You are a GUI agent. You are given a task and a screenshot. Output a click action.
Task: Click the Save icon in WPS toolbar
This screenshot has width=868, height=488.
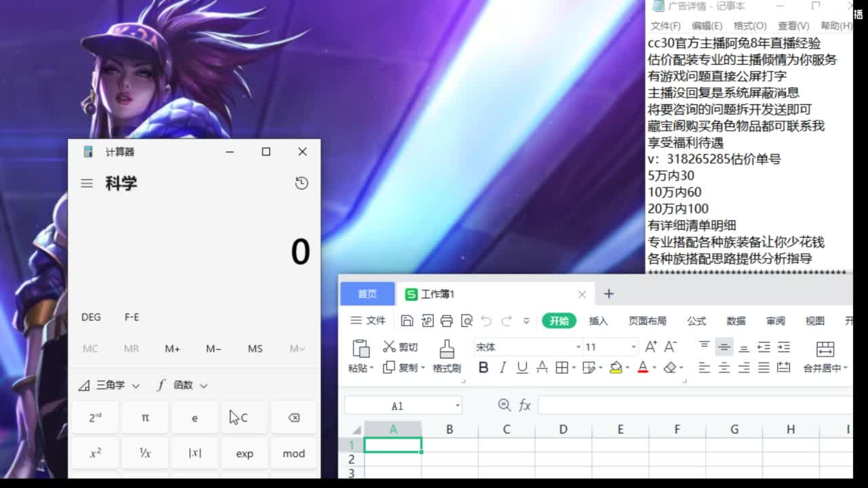click(x=407, y=321)
